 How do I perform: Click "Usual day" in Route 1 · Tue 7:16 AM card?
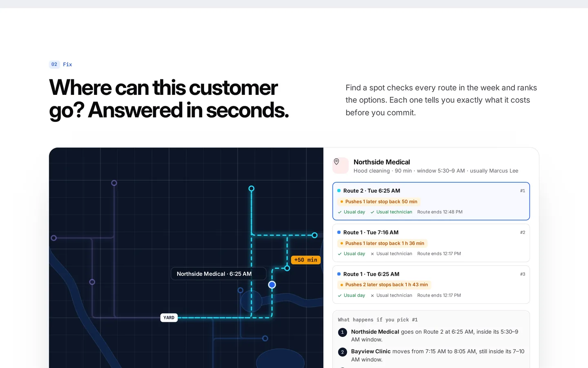click(352, 254)
